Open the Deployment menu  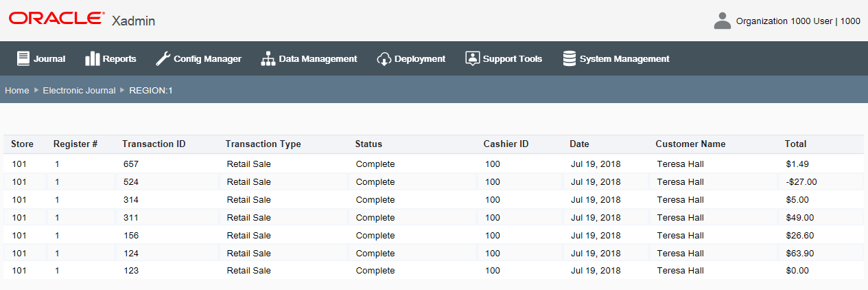411,58
